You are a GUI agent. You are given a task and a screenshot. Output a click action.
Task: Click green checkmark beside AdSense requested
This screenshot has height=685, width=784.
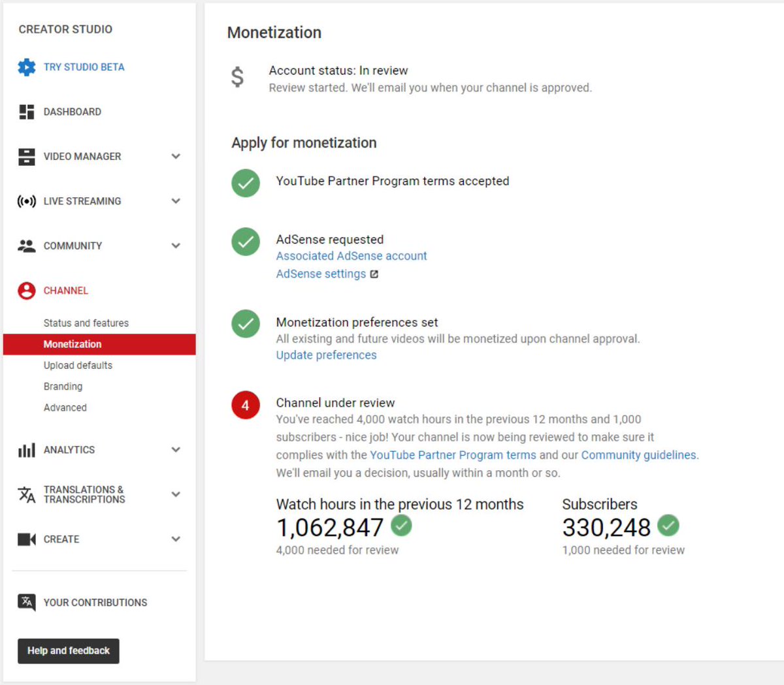(x=246, y=242)
